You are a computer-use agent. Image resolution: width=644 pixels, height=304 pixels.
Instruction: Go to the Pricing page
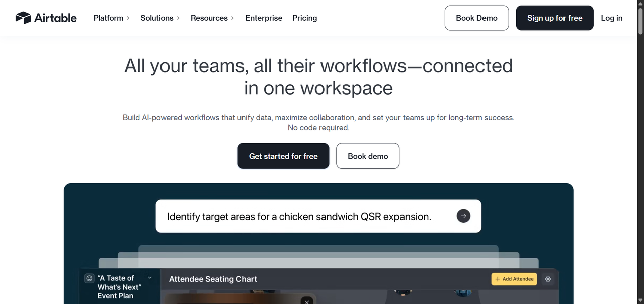[305, 18]
